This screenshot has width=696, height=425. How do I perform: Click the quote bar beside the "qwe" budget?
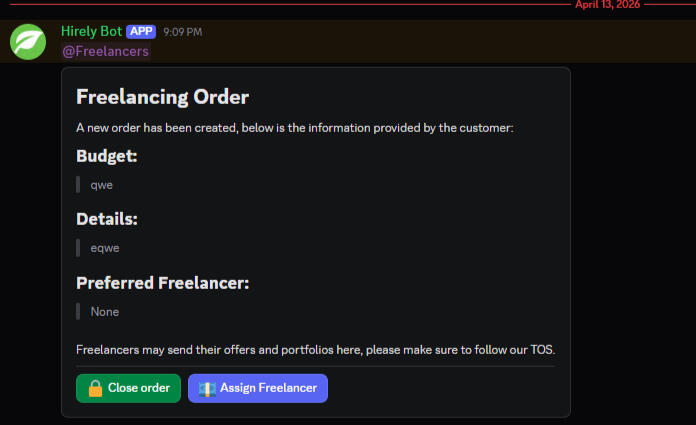tap(78, 185)
